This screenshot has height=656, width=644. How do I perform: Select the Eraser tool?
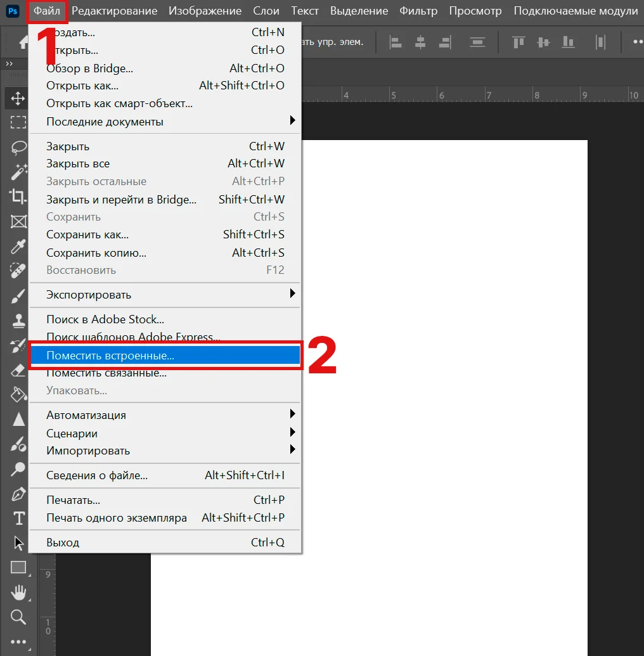tap(18, 371)
